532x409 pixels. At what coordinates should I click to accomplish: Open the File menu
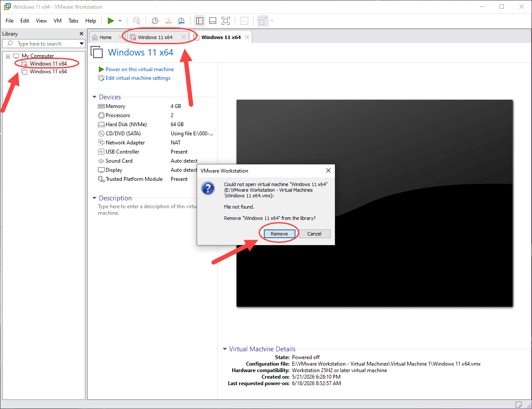[x=10, y=21]
